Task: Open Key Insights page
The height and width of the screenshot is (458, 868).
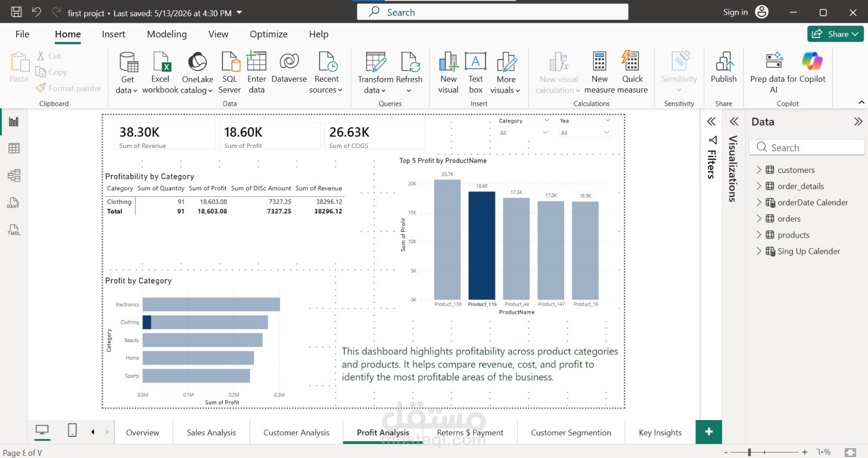Action: 660,433
